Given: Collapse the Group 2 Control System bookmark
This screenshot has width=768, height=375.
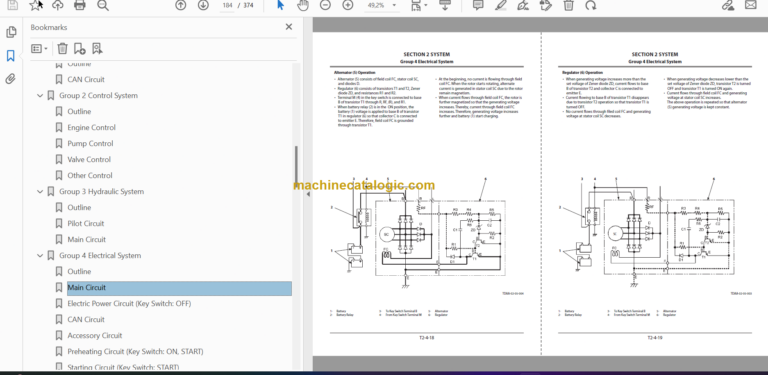Looking at the screenshot, I should pos(40,95).
